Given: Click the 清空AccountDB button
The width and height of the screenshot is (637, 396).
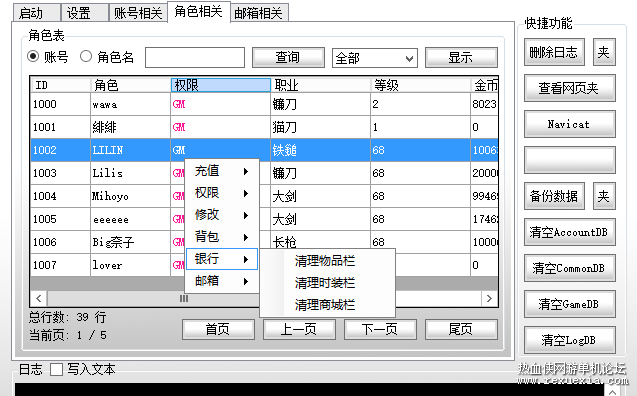Looking at the screenshot, I should pos(570,232).
